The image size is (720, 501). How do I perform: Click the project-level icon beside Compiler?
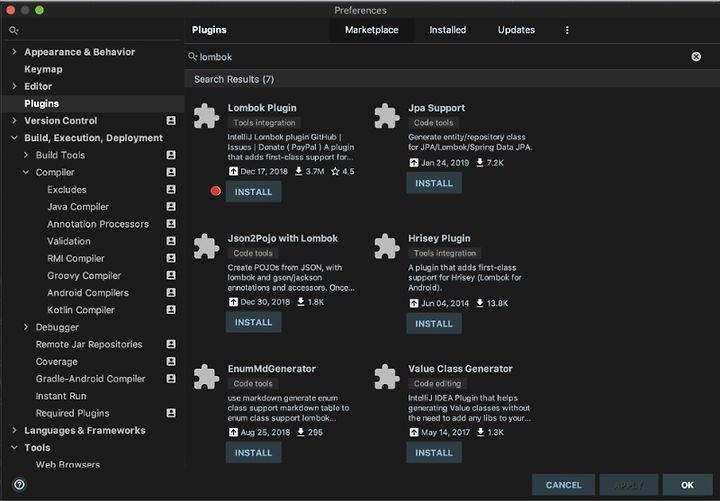[171, 172]
